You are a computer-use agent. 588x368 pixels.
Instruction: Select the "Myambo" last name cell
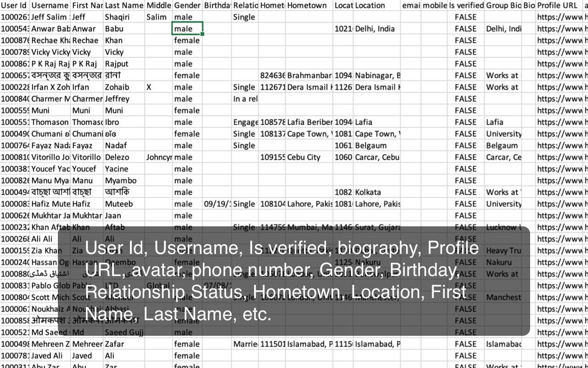pos(124,181)
